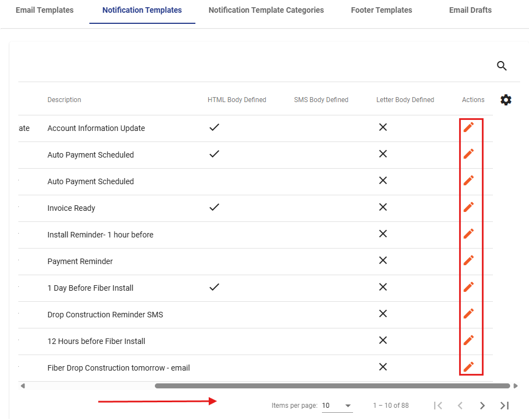This screenshot has height=420, width=529.
Task: Edit Fiber Drop Construction tomorrow - email template
Action: (x=468, y=367)
